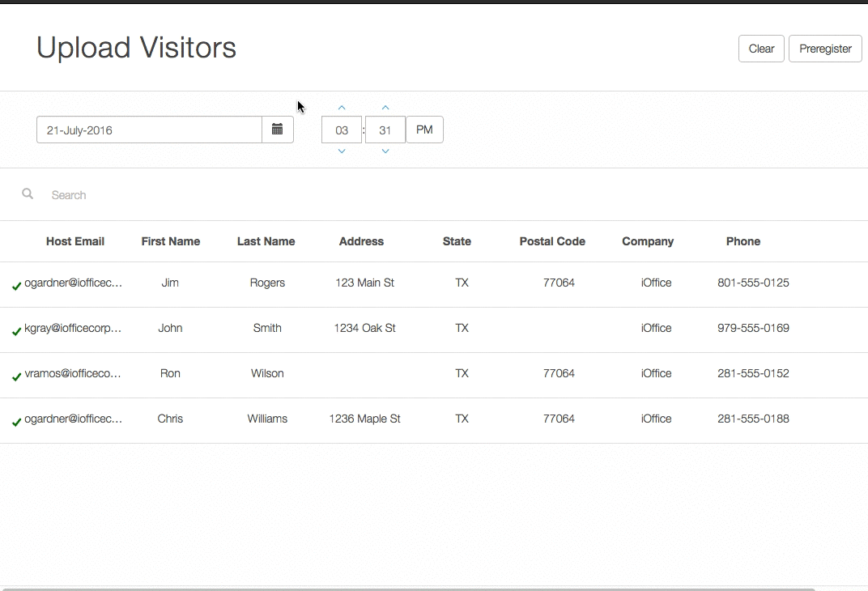Sort by Postal Code column header
The width and height of the screenshot is (868, 591).
(552, 241)
